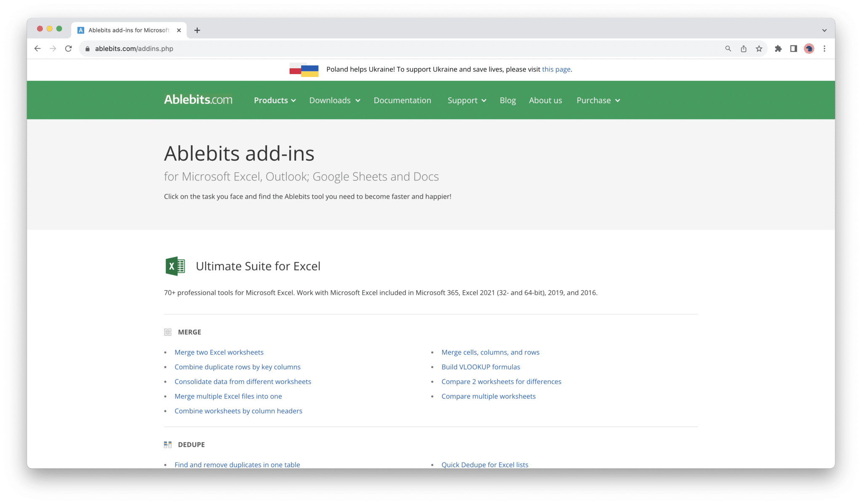Open Merge two Excel worksheets link
This screenshot has height=504, width=862.
pos(219,352)
